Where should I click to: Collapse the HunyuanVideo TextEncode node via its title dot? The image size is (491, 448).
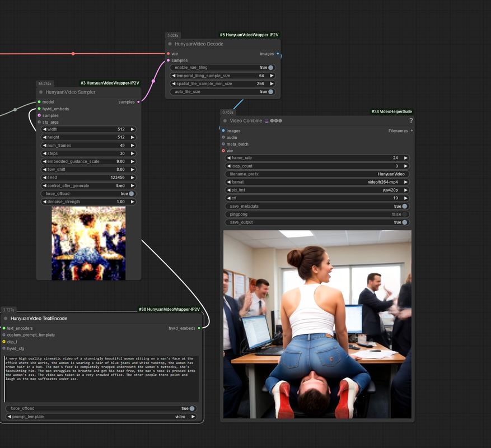6,318
